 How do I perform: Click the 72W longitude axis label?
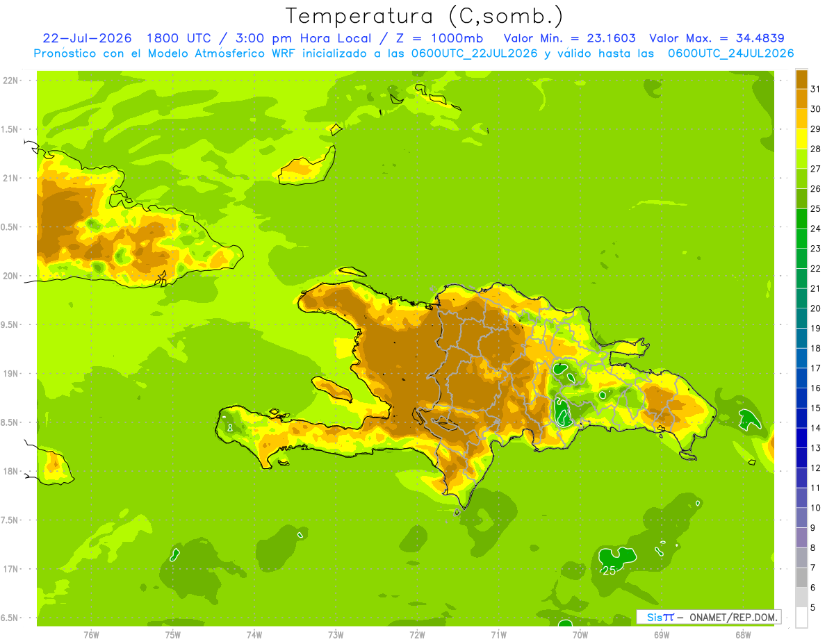point(417,635)
